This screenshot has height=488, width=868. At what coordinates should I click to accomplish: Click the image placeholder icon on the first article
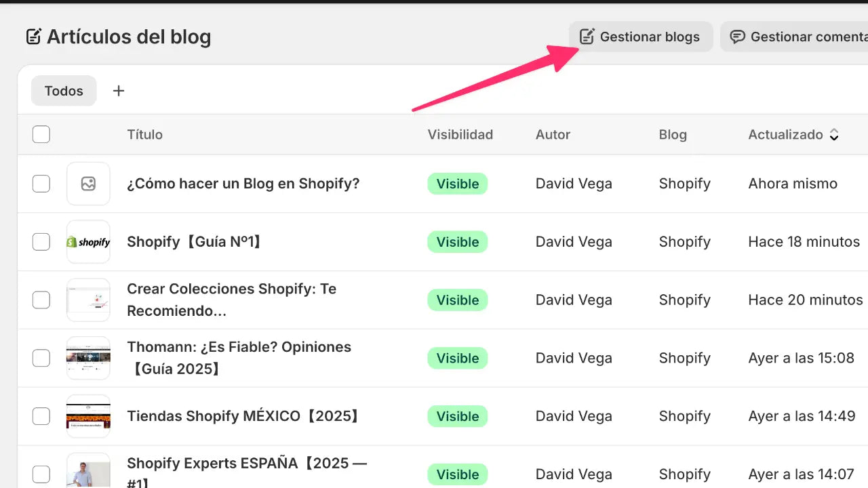[x=88, y=184]
